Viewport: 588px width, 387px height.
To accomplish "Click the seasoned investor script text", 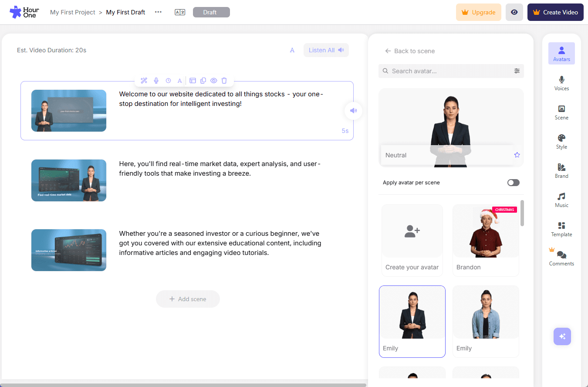I will click(x=220, y=243).
